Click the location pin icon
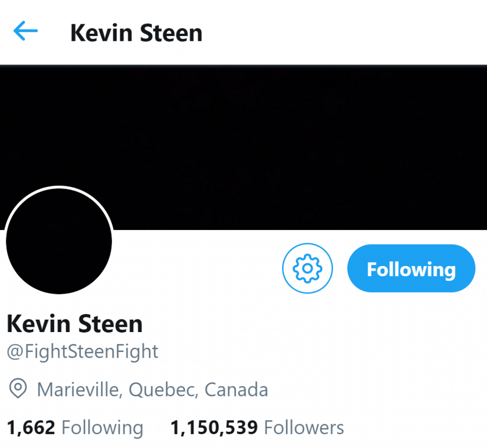 (18, 388)
